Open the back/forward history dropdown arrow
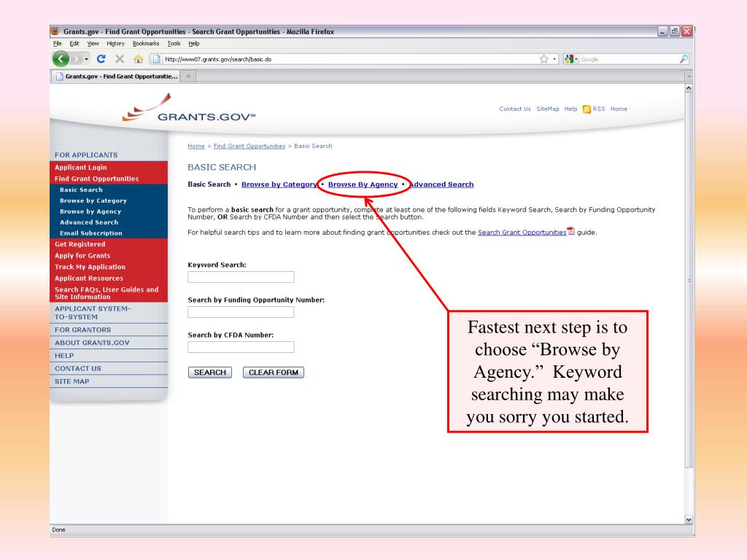 click(x=86, y=59)
